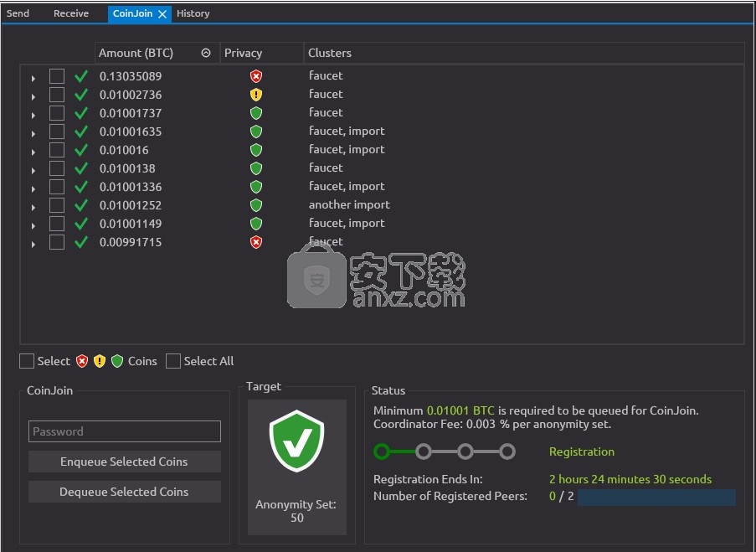756x552 pixels.
Task: Focus the Password input field
Action: (125, 431)
